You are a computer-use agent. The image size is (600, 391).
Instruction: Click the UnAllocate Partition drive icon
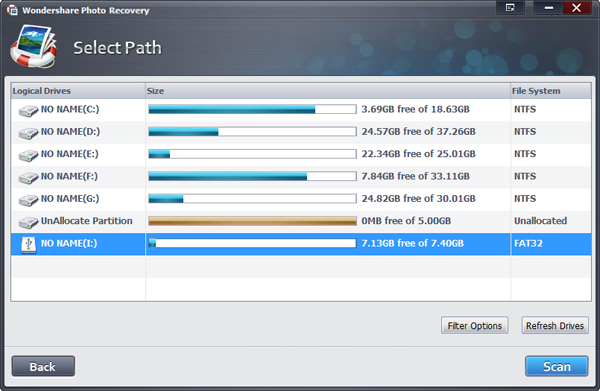click(x=28, y=222)
